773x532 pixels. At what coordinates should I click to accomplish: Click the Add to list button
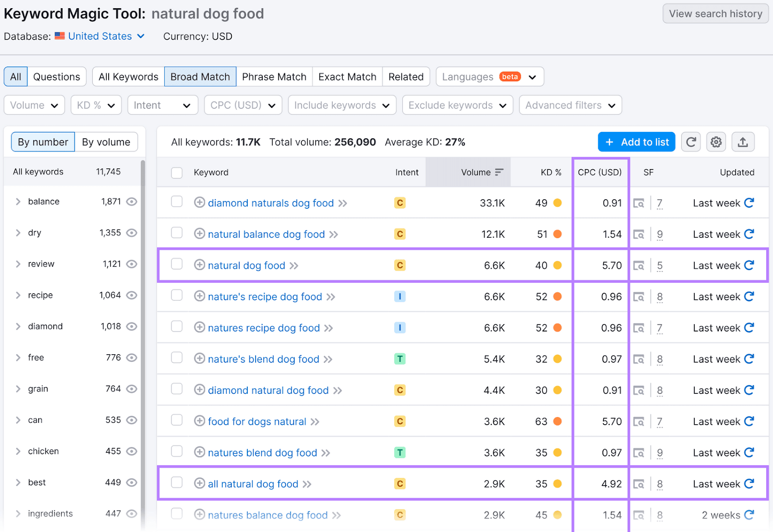tap(636, 142)
